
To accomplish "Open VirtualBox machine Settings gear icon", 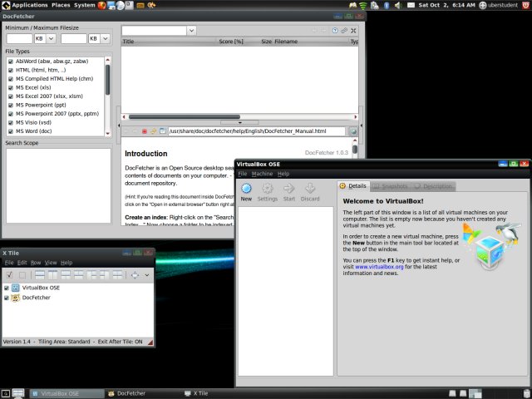I will point(268,189).
